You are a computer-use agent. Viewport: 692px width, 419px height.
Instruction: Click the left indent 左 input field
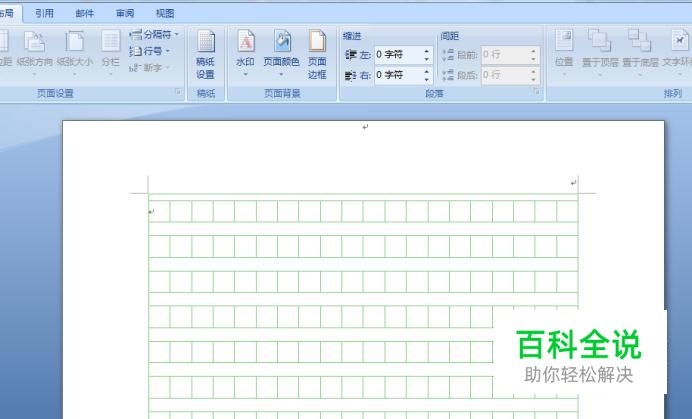(x=399, y=55)
